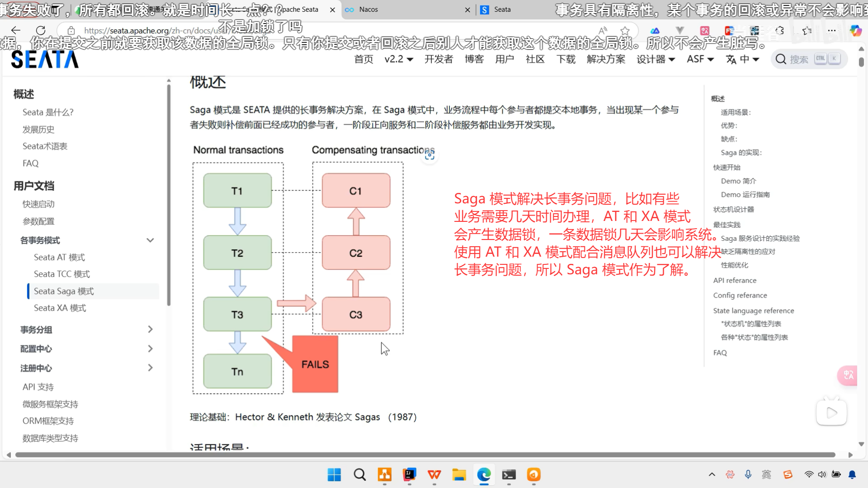This screenshot has width=868, height=488.
Task: Expand the 事务分组 sidebar section
Action: tap(150, 329)
